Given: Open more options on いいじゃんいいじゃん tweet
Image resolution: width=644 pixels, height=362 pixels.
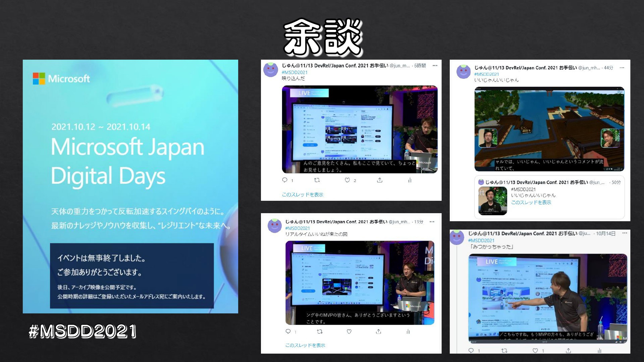Looking at the screenshot, I should 622,68.
